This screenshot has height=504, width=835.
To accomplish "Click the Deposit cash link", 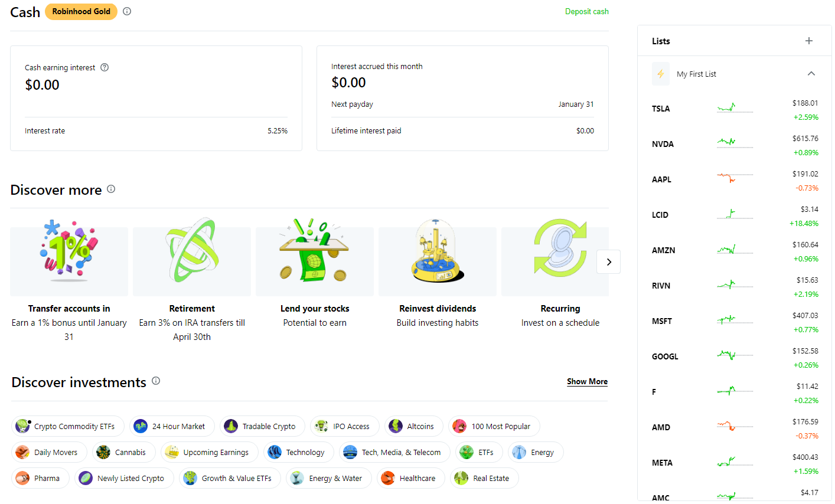I will [x=587, y=11].
